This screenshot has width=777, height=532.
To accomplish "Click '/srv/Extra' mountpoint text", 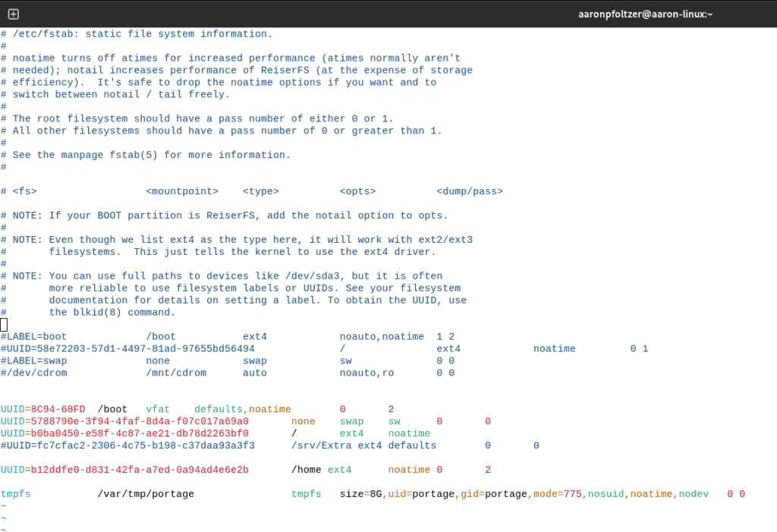I will point(321,445).
